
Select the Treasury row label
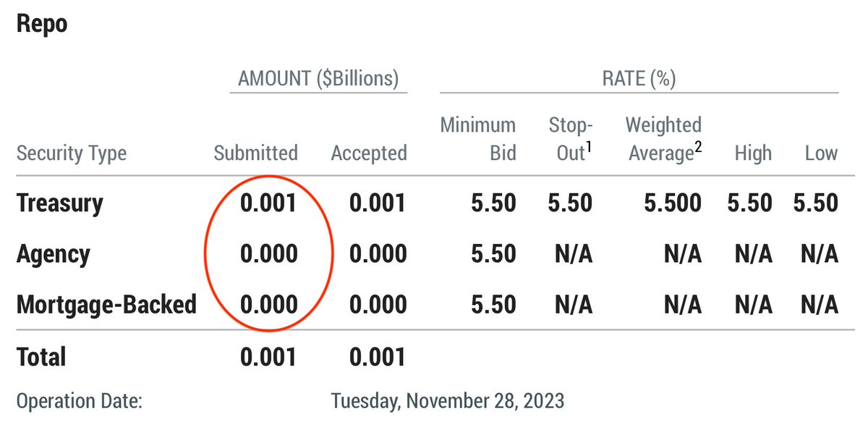coord(59,203)
